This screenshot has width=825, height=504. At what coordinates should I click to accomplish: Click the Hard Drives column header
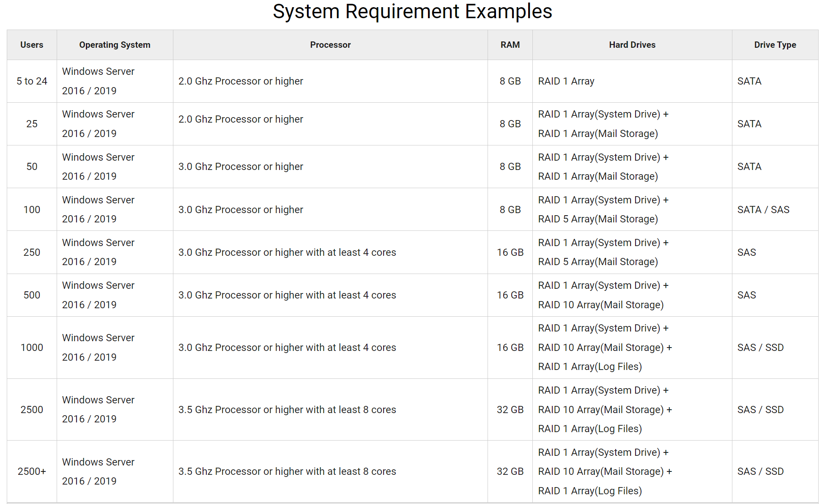[x=632, y=45]
